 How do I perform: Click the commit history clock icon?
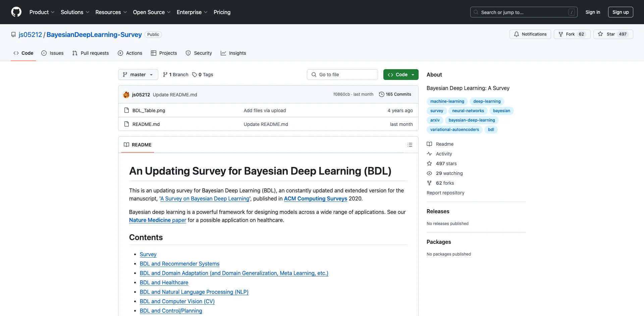tap(381, 94)
